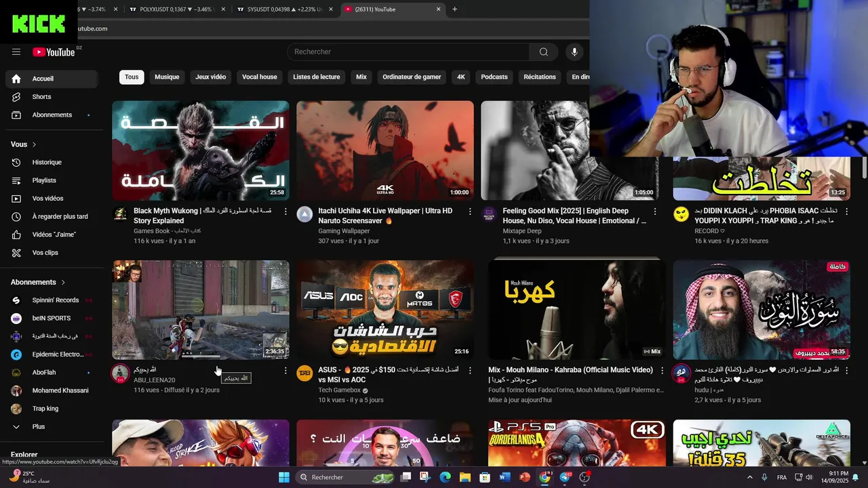868x488 pixels.
Task: Open PowerPoint from taskbar
Action: 524,477
